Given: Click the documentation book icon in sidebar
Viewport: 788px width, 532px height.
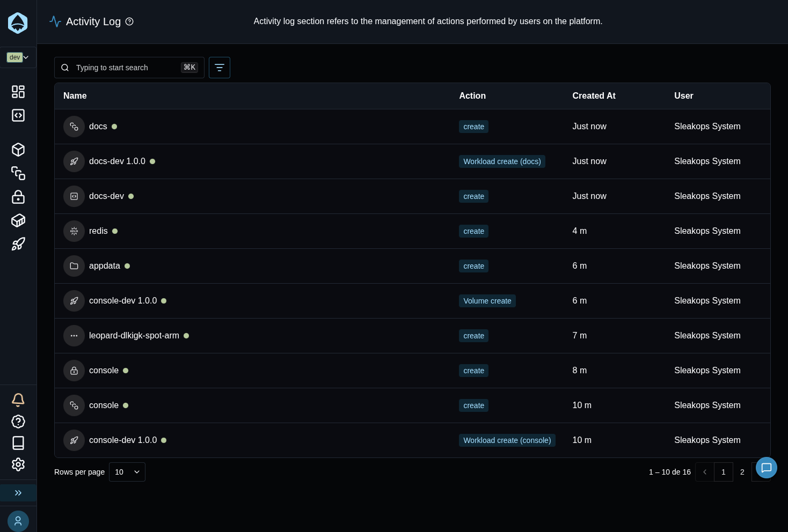Looking at the screenshot, I should (x=18, y=443).
